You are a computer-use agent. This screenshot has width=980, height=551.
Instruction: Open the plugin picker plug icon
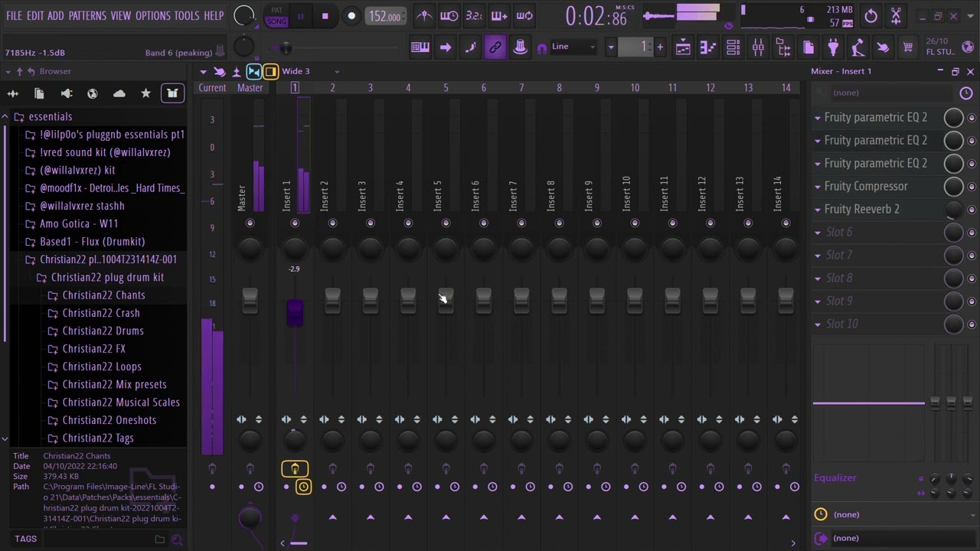(x=833, y=47)
